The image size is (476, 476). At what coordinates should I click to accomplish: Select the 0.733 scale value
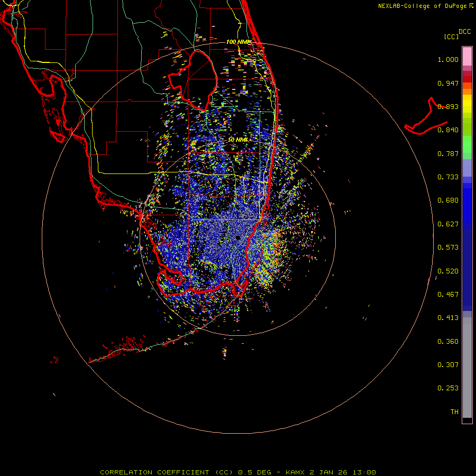click(x=448, y=177)
